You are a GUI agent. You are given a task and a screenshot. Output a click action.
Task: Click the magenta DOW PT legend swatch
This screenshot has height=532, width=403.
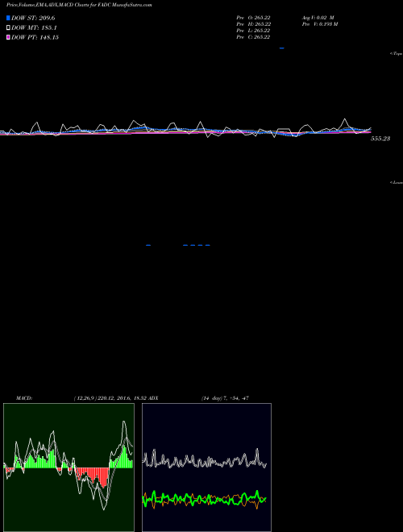pos(8,37)
